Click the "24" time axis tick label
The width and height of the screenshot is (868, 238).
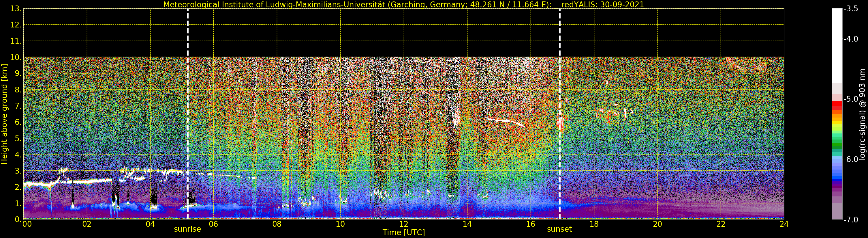(784, 224)
